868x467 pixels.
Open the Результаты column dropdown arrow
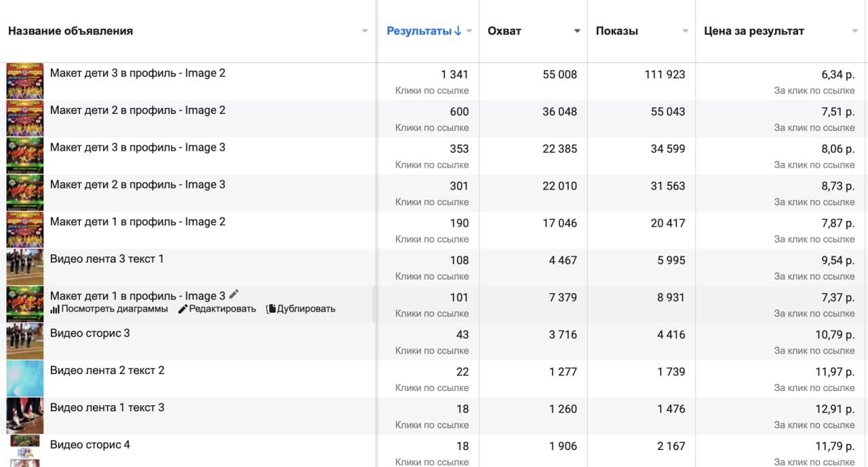pyautogui.click(x=469, y=31)
